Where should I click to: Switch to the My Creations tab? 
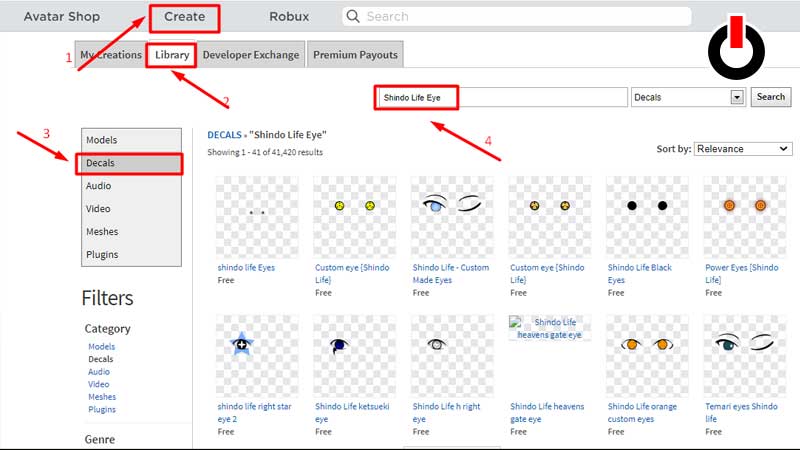pos(111,55)
